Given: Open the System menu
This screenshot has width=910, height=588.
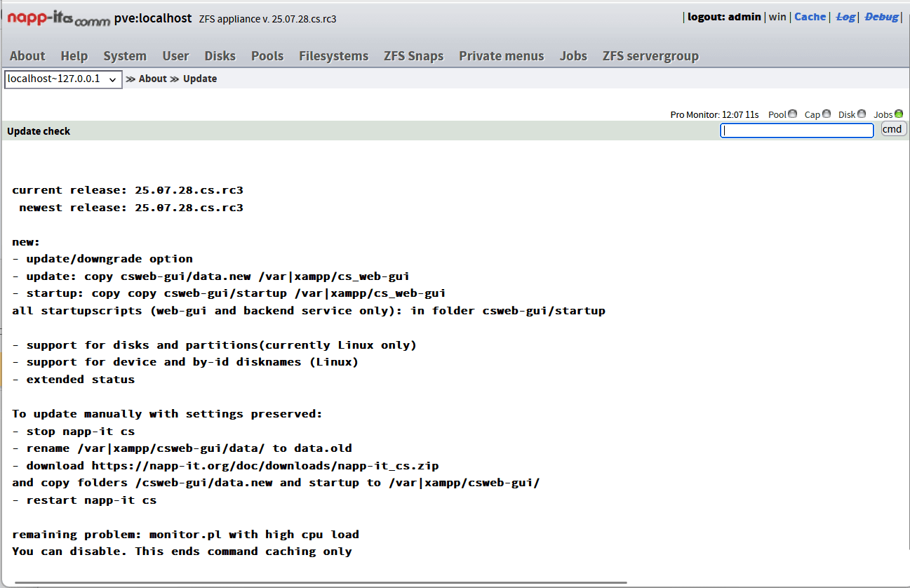Looking at the screenshot, I should (x=125, y=56).
